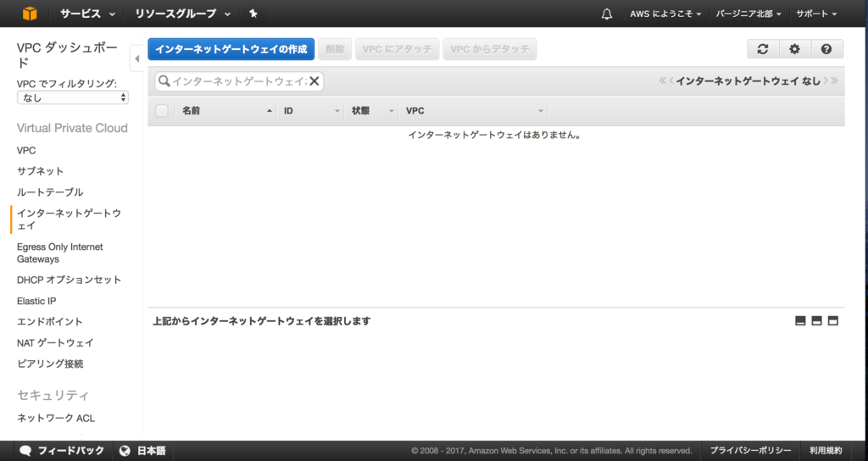
Task: Open VPC ダッシュボード link in sidebar
Action: click(x=67, y=55)
